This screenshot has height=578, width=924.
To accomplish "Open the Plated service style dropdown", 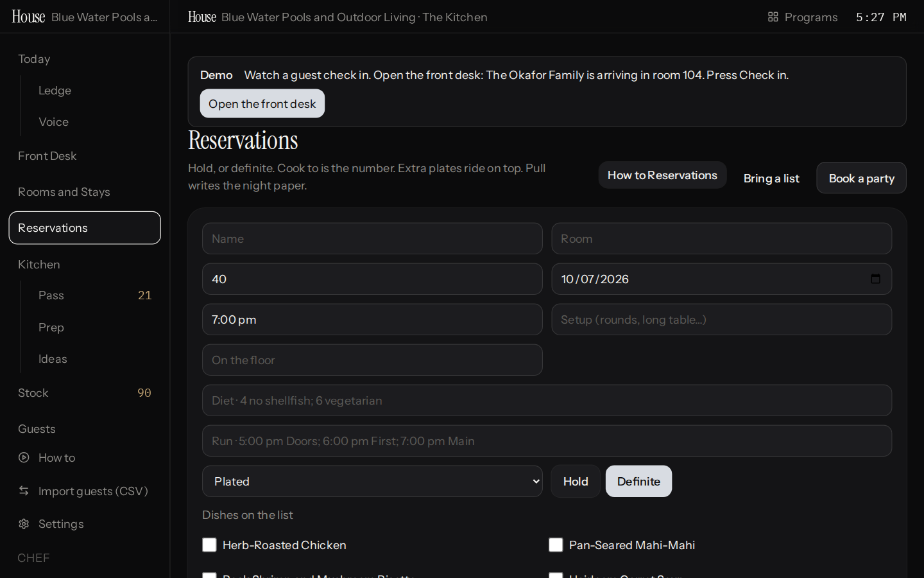I will point(372,481).
